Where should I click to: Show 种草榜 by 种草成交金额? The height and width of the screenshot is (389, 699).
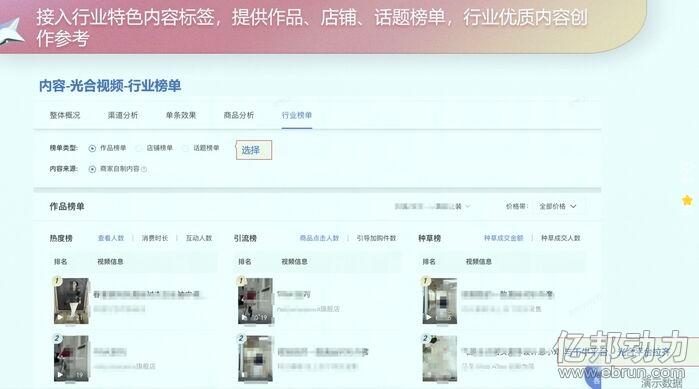point(504,238)
